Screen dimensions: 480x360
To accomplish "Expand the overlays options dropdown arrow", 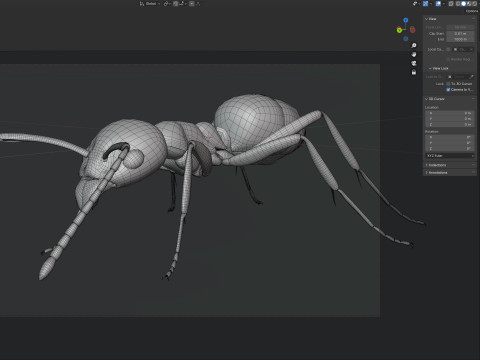I will [x=444, y=4].
